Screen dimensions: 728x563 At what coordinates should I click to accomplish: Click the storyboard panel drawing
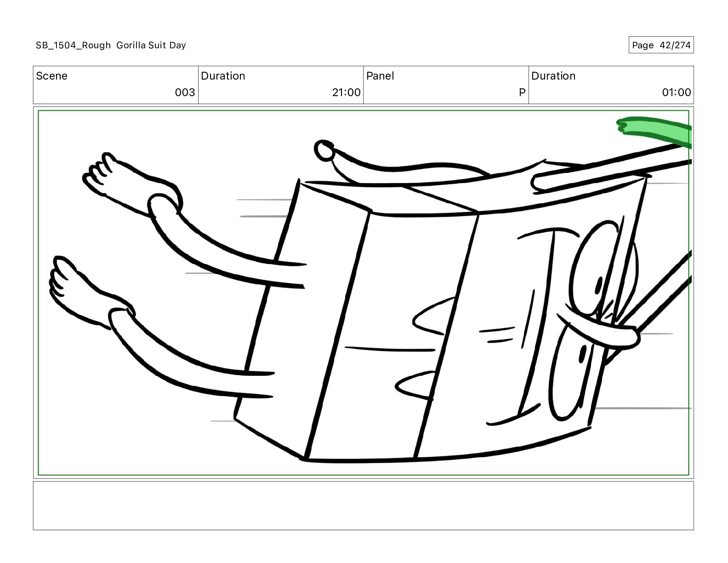(x=363, y=293)
